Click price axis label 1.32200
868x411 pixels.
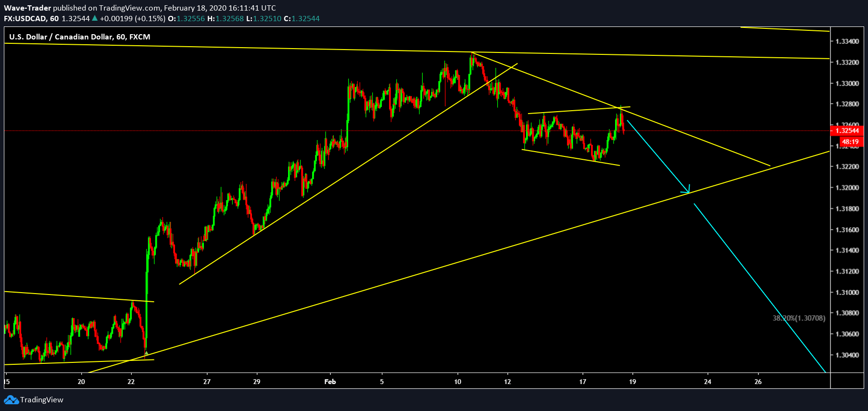pyautogui.click(x=847, y=167)
